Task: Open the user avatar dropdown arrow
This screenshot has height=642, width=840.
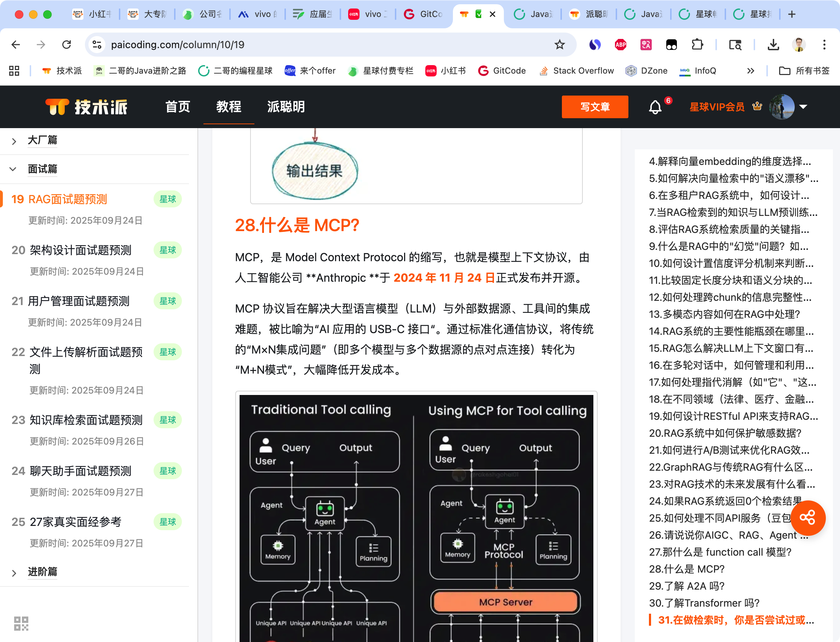Action: click(x=803, y=107)
